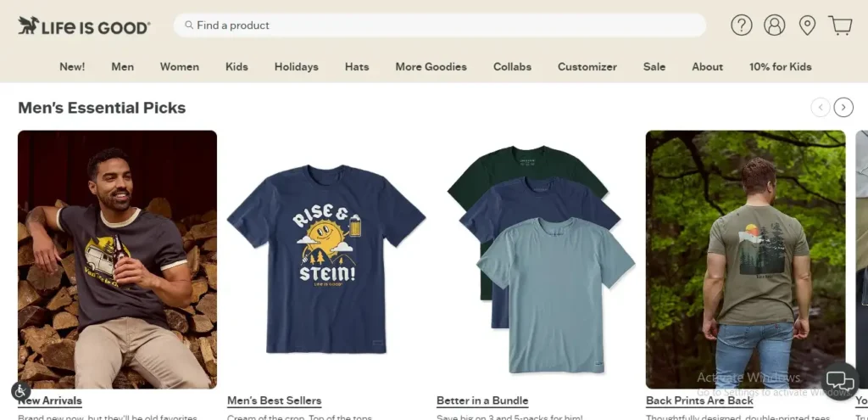Click the search magnifier icon
The image size is (868, 420).
click(x=189, y=25)
